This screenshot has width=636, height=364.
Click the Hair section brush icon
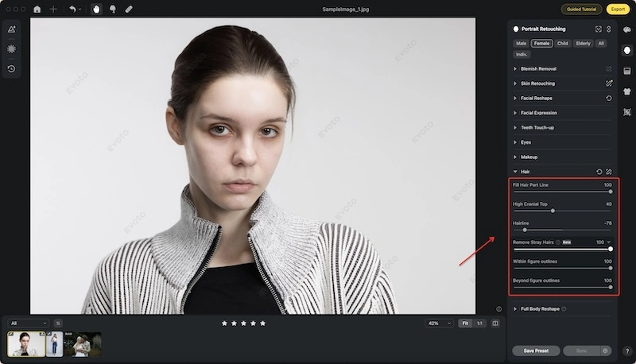[x=609, y=172]
